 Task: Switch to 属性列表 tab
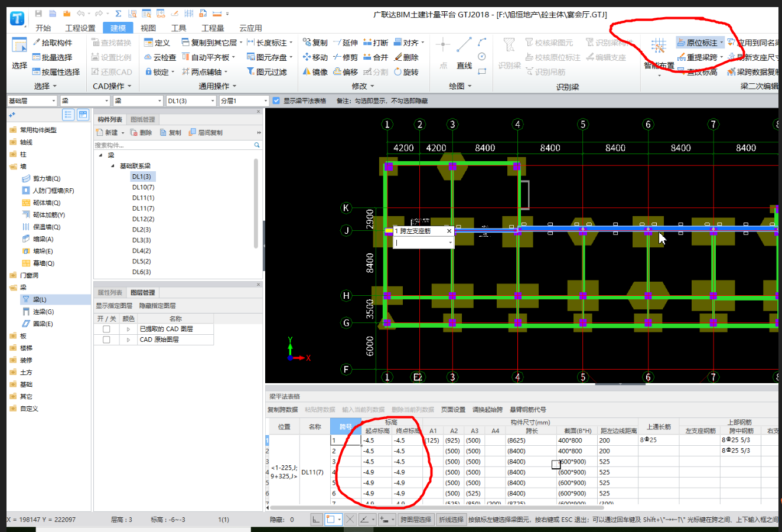pos(110,292)
